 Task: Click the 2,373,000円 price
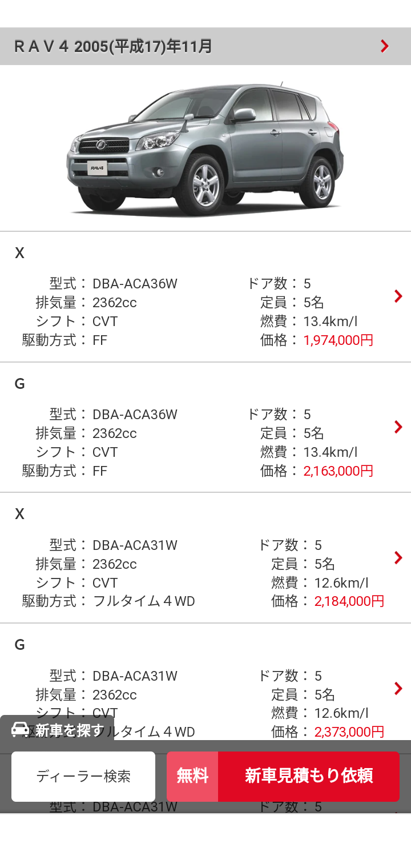(349, 732)
